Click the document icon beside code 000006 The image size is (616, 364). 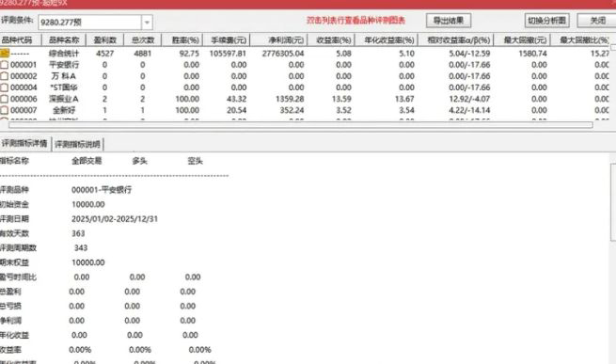point(5,99)
